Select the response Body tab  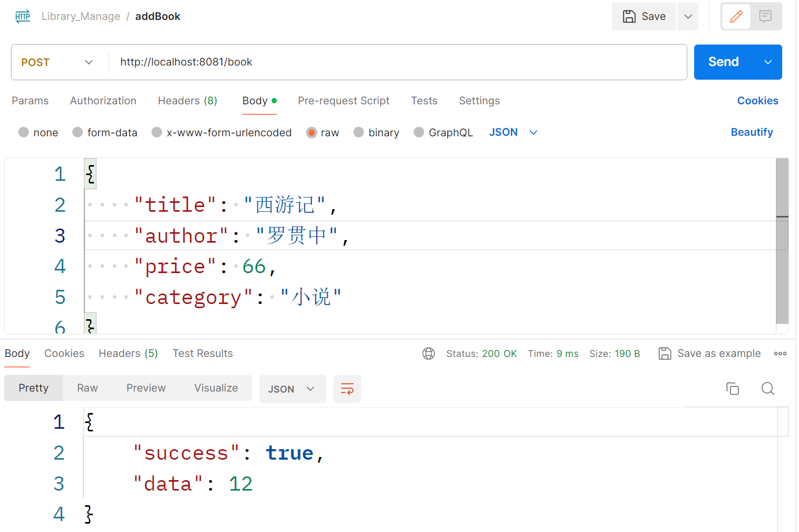tap(17, 354)
